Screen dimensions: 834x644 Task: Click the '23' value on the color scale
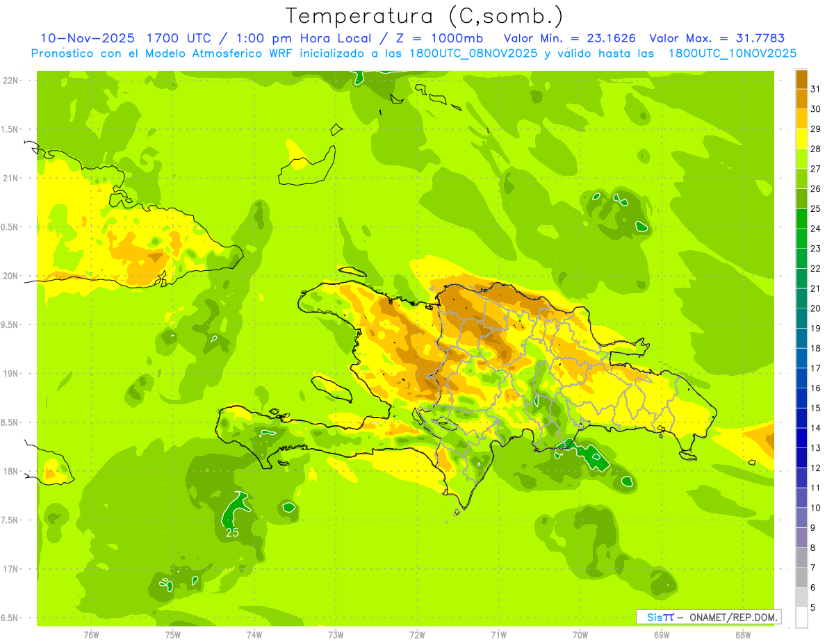pyautogui.click(x=816, y=249)
